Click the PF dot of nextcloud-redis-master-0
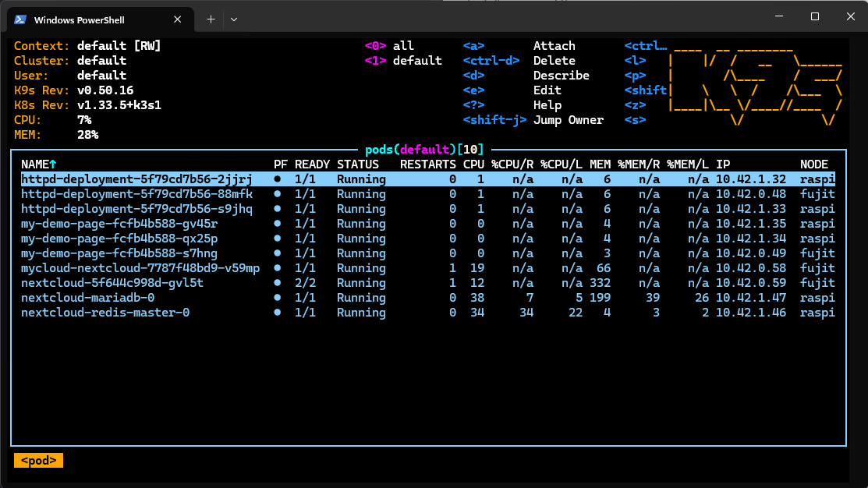Viewport: 868px width, 488px height. tap(278, 313)
